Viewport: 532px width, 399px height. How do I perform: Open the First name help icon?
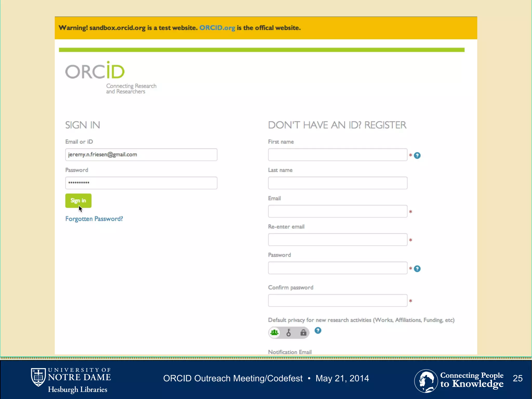tap(417, 155)
